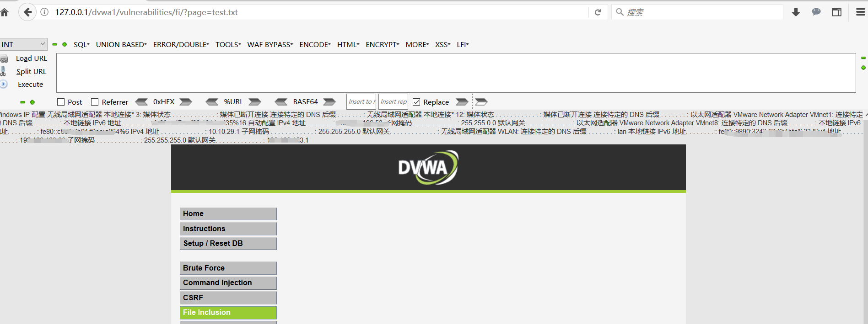Expand the SQL menu

pos(81,44)
